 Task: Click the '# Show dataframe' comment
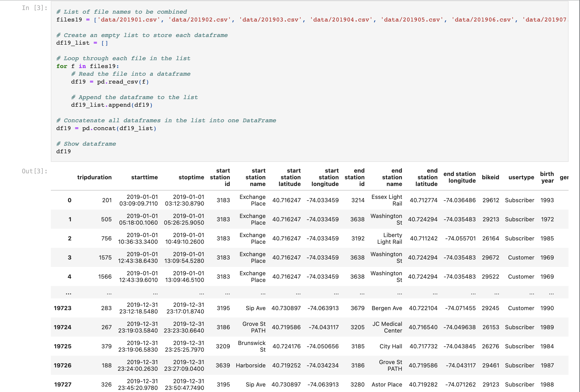pyautogui.click(x=86, y=143)
